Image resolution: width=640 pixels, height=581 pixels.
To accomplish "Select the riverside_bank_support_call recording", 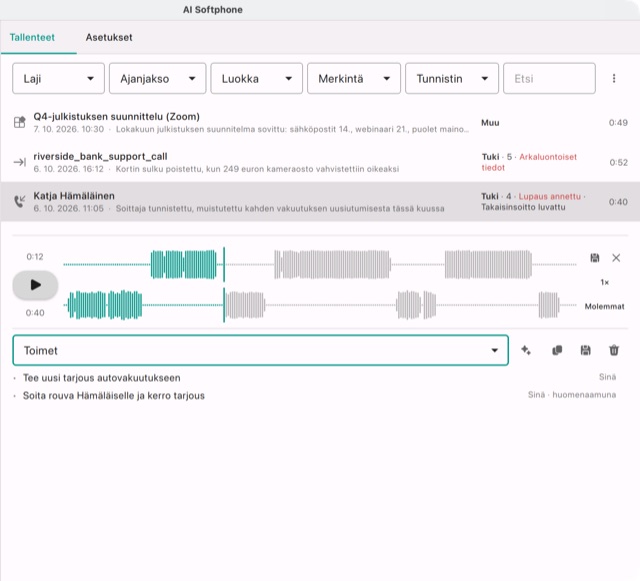I will (x=100, y=156).
